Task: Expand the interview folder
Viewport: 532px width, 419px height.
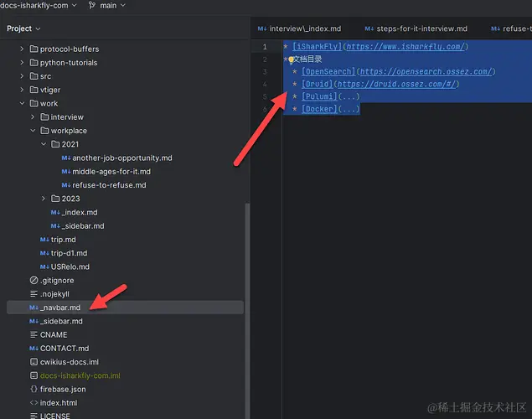Action: pyautogui.click(x=33, y=117)
